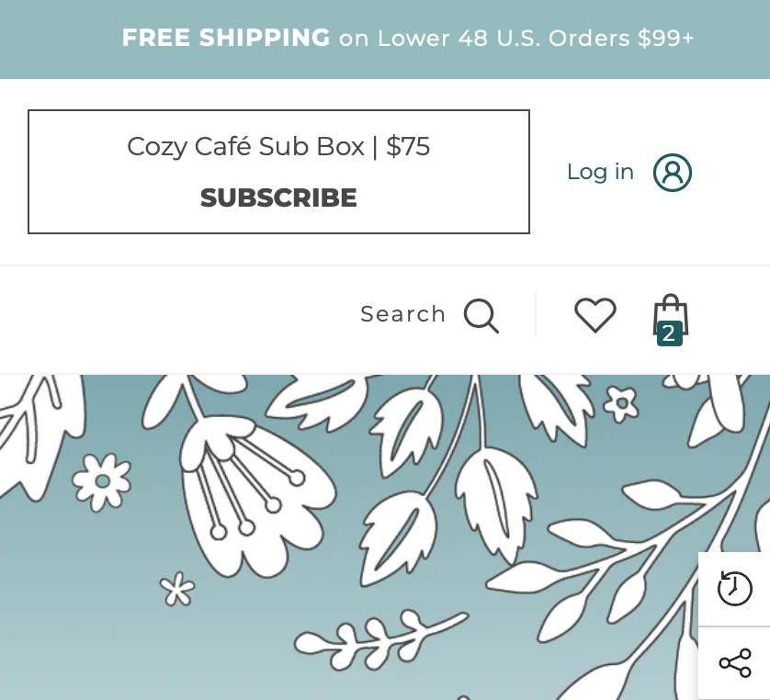Open the user account profile icon
770x700 pixels.
673,173
